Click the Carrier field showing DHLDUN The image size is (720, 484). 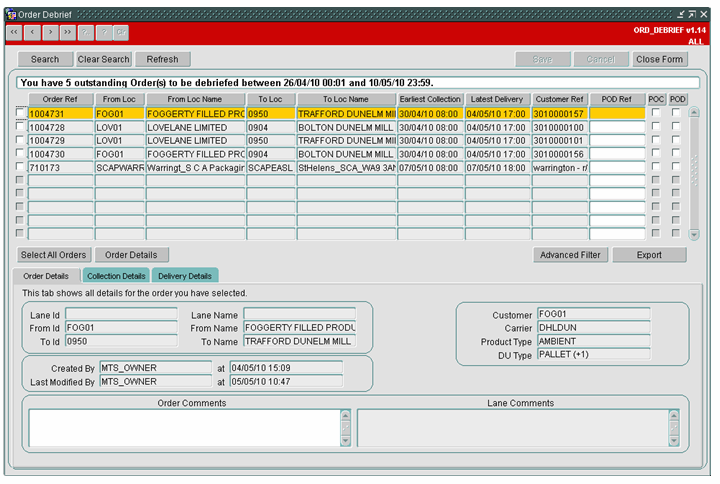pos(594,327)
